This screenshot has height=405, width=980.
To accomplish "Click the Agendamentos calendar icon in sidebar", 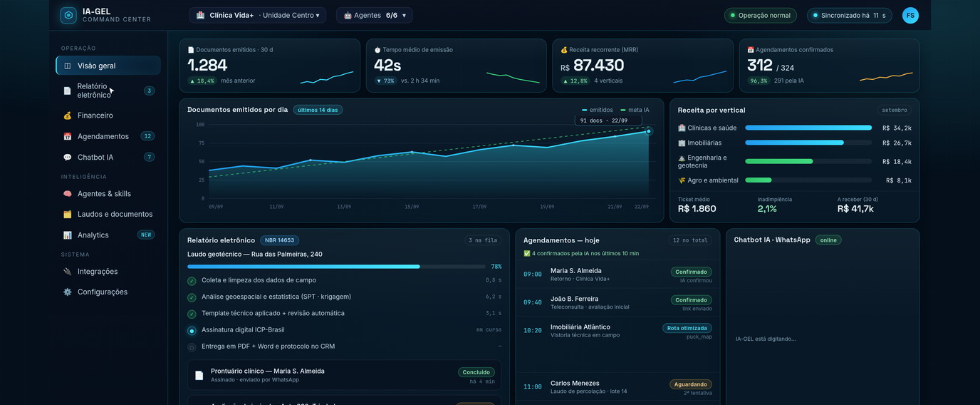I will (x=68, y=136).
